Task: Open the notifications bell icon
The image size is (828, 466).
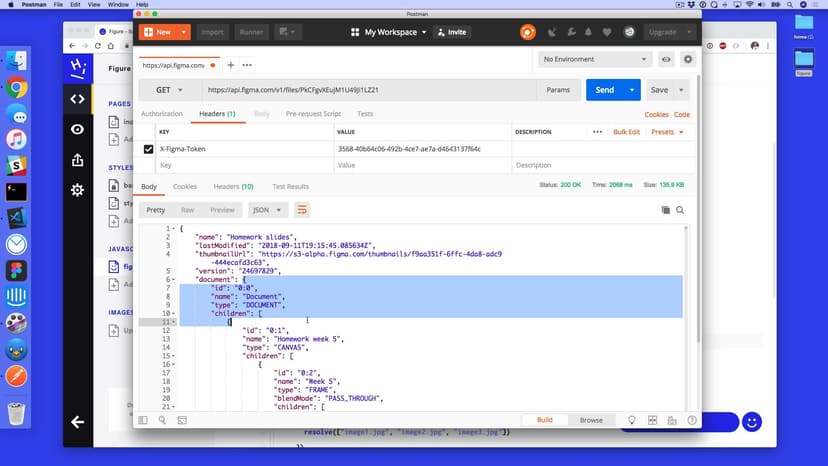Action: pyautogui.click(x=588, y=32)
